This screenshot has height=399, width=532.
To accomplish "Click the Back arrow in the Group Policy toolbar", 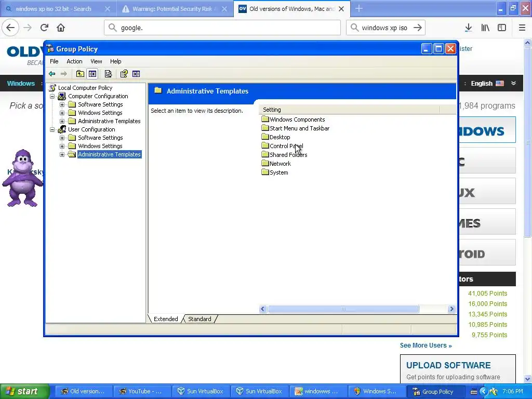I will (52, 74).
